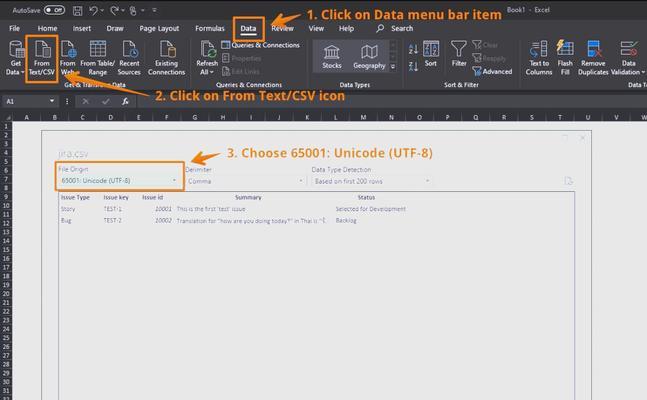This screenshot has height=400, width=647.
Task: Click the Clear filter button
Action: [485, 45]
